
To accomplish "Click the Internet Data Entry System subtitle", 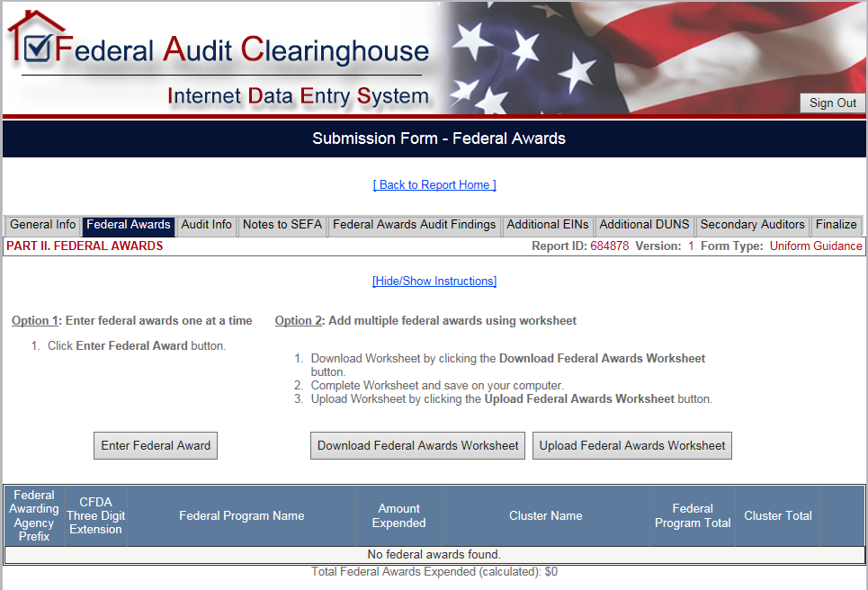I will (298, 95).
